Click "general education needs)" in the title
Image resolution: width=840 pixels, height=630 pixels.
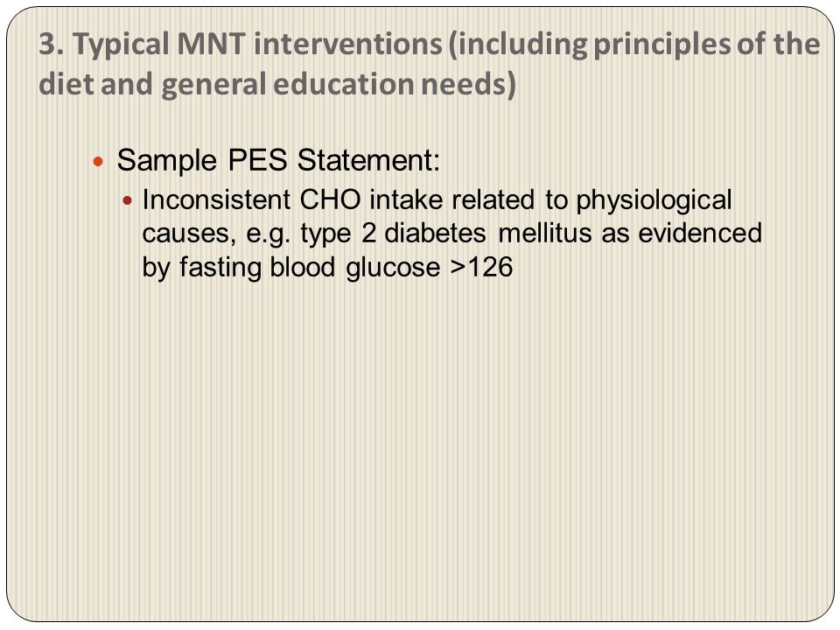[x=339, y=85]
